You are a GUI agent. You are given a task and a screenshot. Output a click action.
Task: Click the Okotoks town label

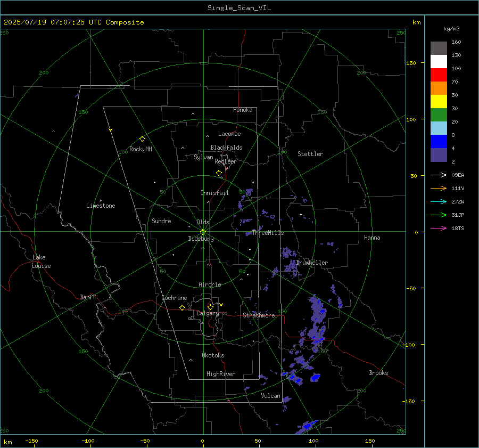(213, 355)
